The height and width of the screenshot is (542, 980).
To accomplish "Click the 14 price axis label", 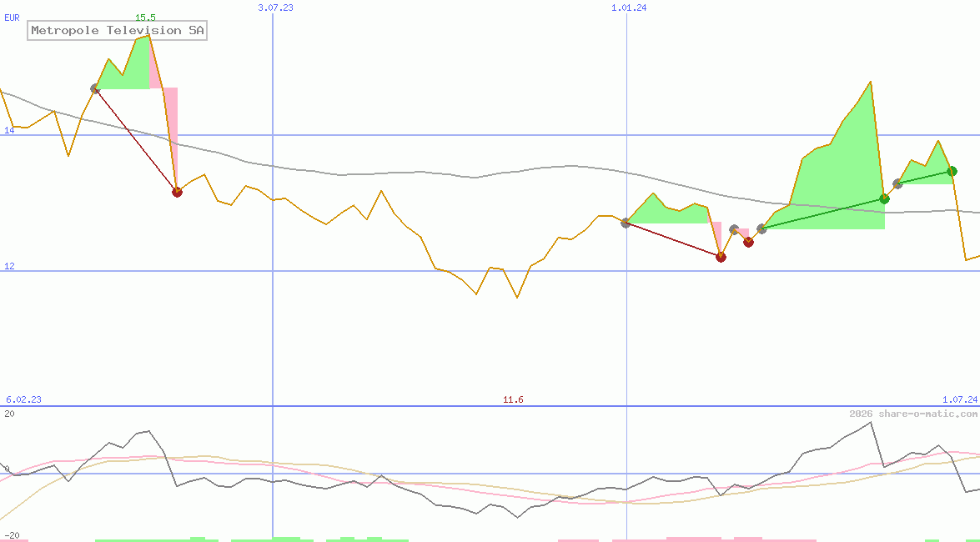I will pyautogui.click(x=9, y=130).
